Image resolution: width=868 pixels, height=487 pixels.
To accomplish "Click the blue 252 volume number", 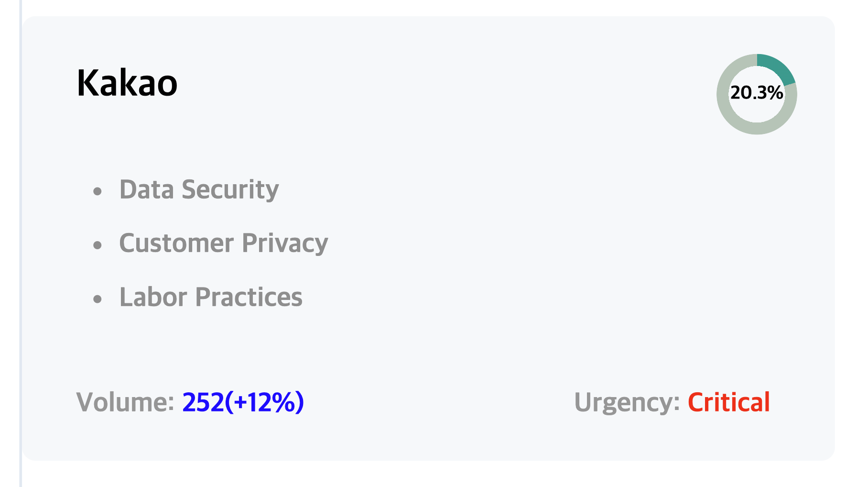I will coord(203,402).
